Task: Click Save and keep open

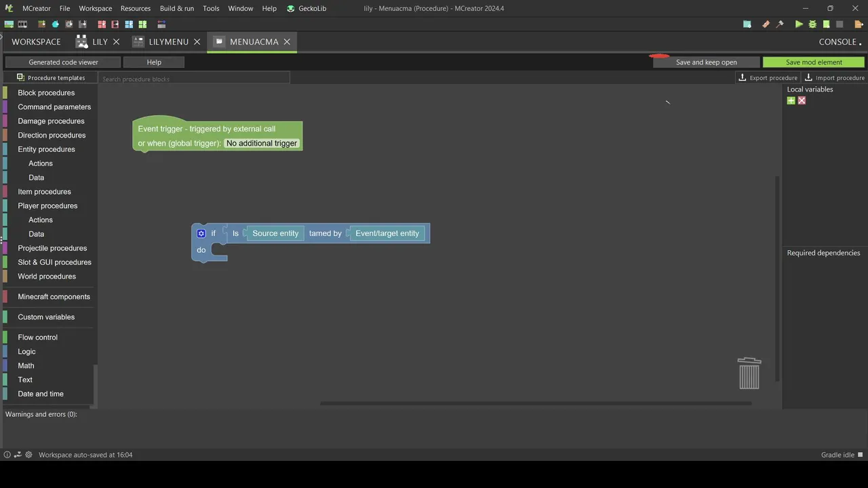Action: (x=706, y=62)
